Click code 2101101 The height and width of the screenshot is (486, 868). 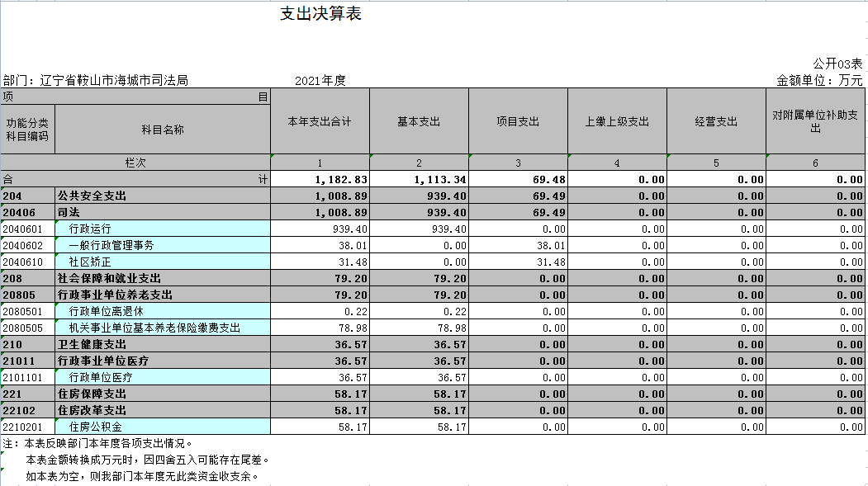pyautogui.click(x=28, y=378)
